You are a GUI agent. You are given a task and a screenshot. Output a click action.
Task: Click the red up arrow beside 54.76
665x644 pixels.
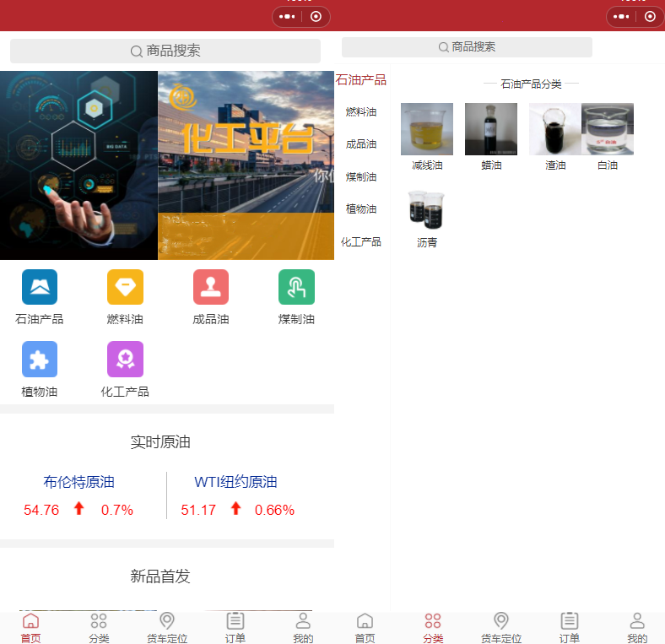(x=78, y=508)
